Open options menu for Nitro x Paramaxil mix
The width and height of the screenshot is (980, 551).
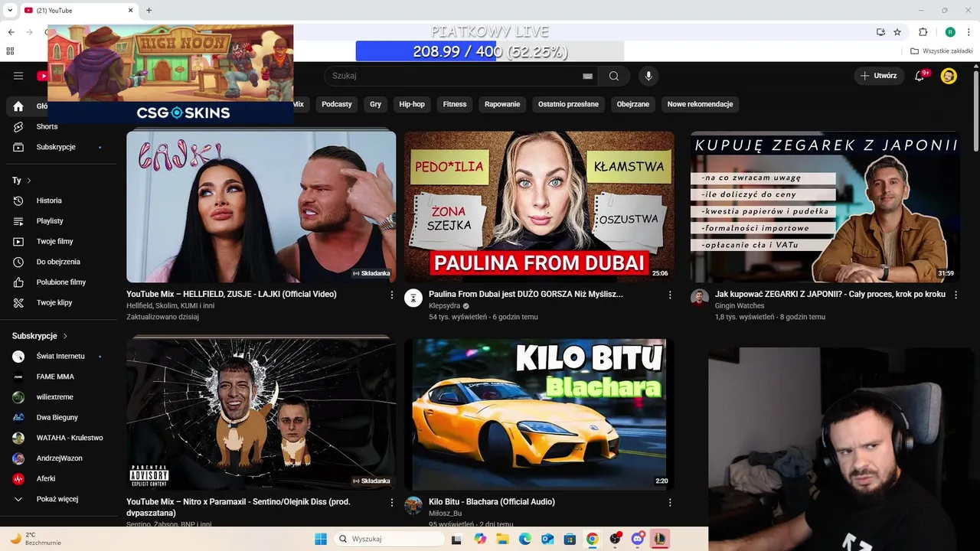pyautogui.click(x=392, y=503)
